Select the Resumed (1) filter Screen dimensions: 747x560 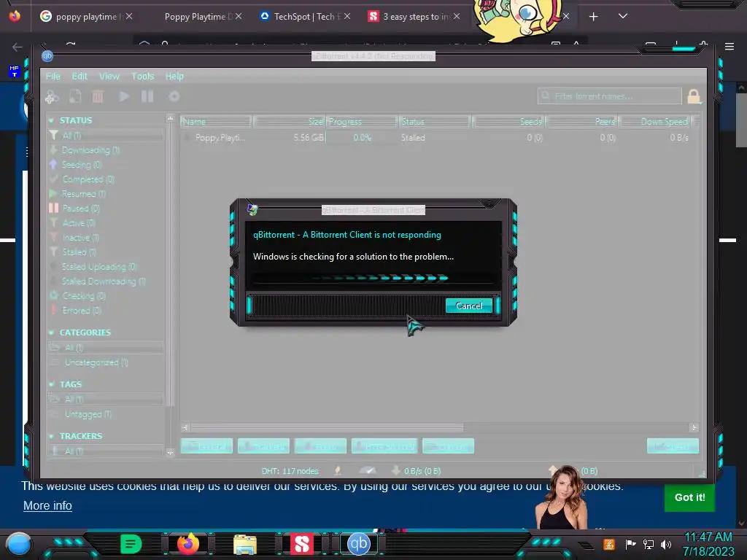click(x=83, y=194)
